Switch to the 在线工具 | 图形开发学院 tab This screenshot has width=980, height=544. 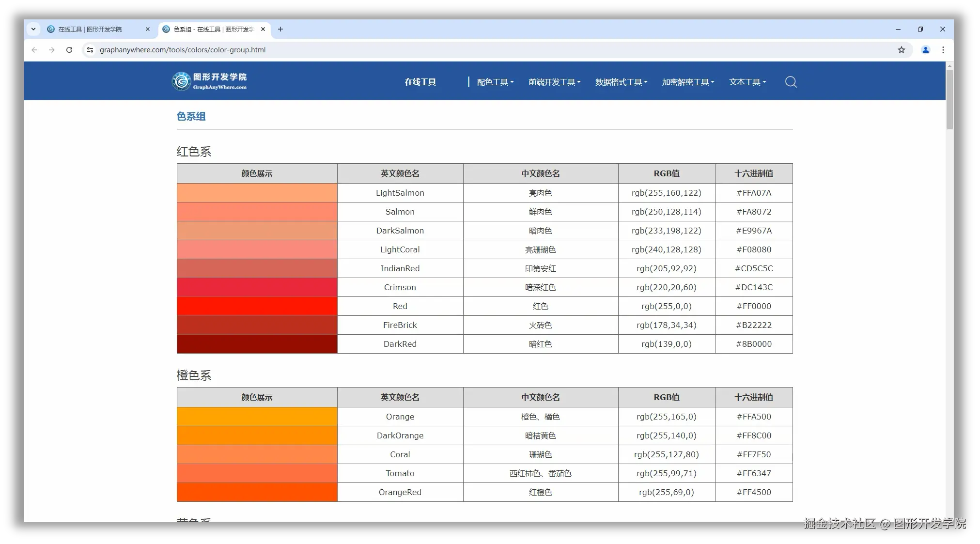[90, 29]
